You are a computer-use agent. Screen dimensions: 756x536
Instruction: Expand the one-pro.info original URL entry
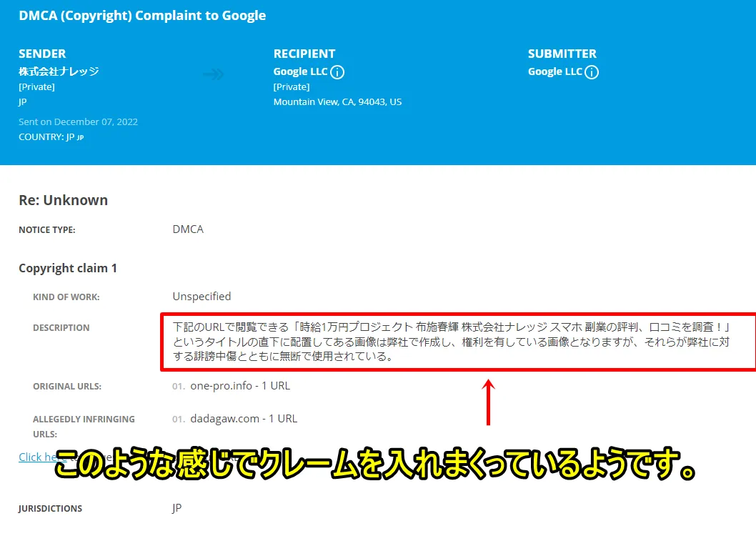pyautogui.click(x=239, y=386)
